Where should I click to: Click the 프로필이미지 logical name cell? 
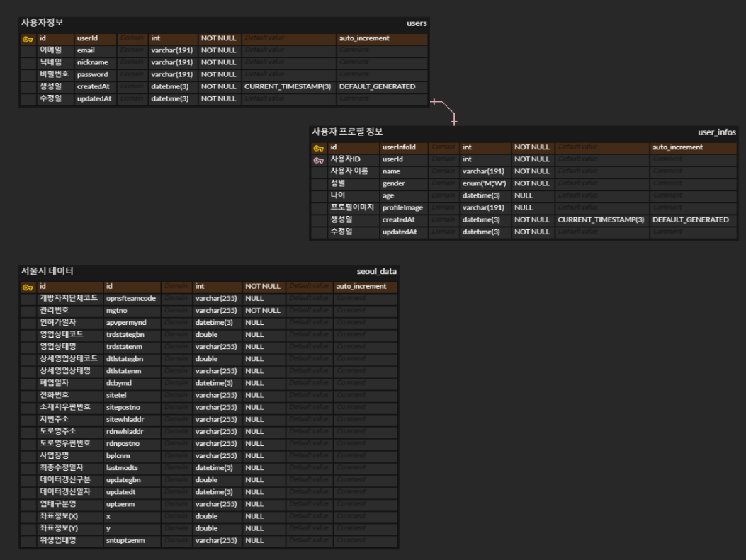click(353, 207)
